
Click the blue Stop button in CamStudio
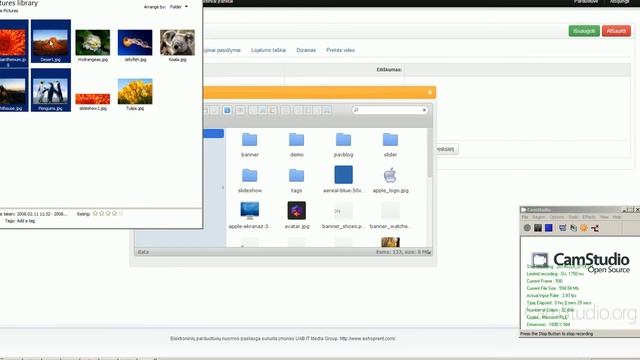(549, 228)
